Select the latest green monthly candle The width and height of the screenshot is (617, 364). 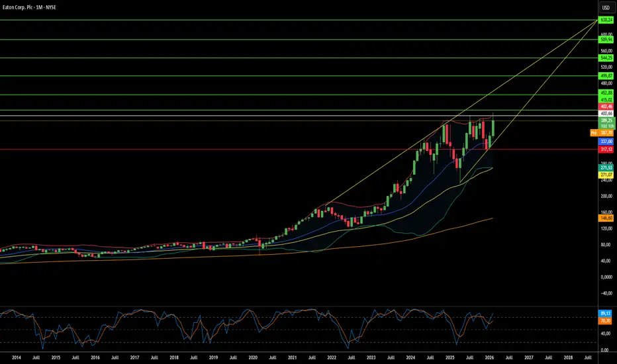pos(493,126)
